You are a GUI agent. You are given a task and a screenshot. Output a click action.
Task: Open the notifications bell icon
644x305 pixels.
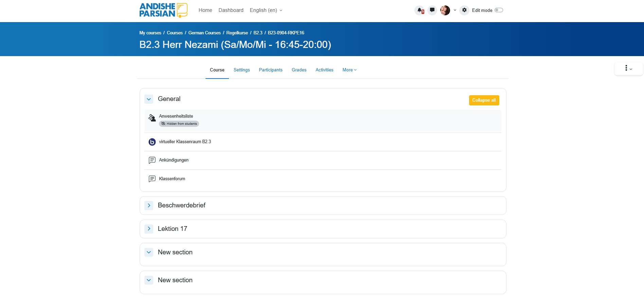coord(420,10)
